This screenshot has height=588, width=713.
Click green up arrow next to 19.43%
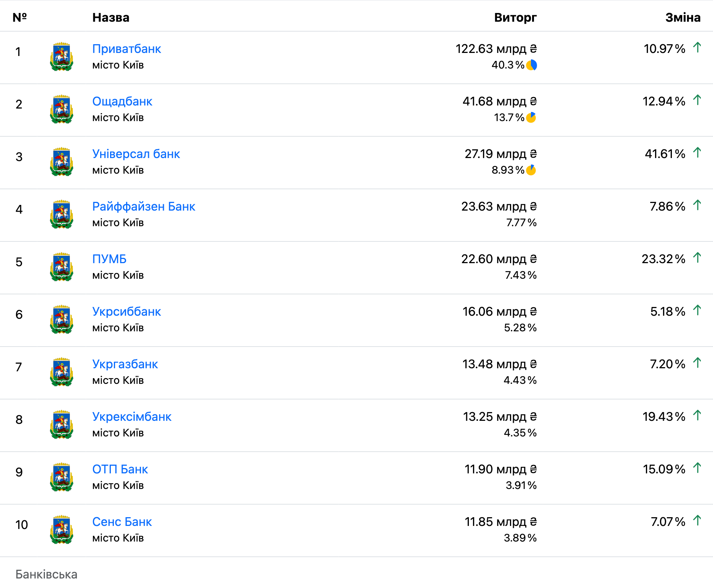697,415
